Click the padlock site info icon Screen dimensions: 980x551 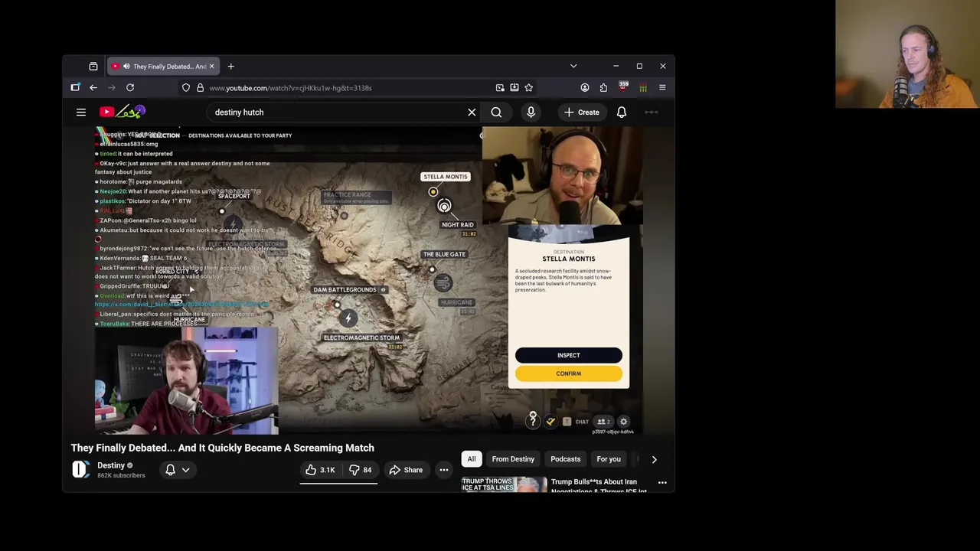pos(200,88)
